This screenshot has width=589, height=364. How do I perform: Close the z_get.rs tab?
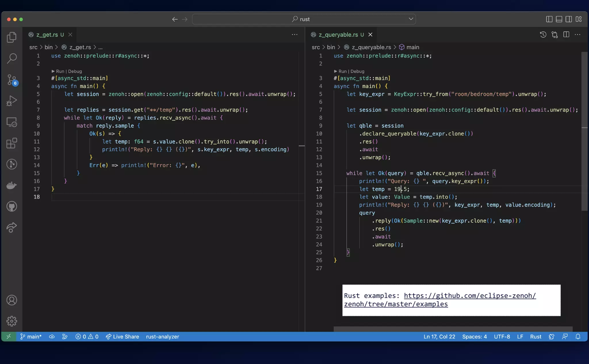tap(70, 35)
